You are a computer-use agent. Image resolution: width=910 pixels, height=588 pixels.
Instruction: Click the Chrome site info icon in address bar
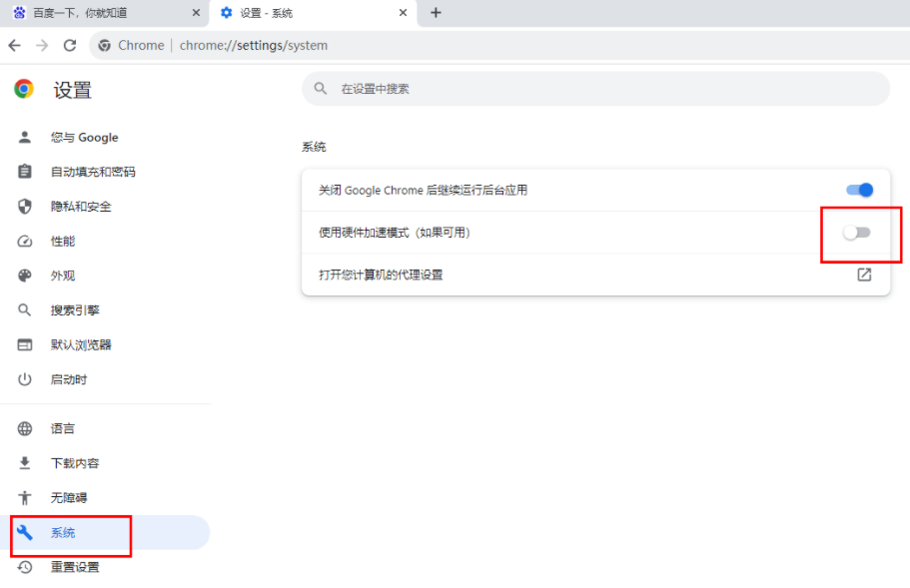[x=105, y=45]
